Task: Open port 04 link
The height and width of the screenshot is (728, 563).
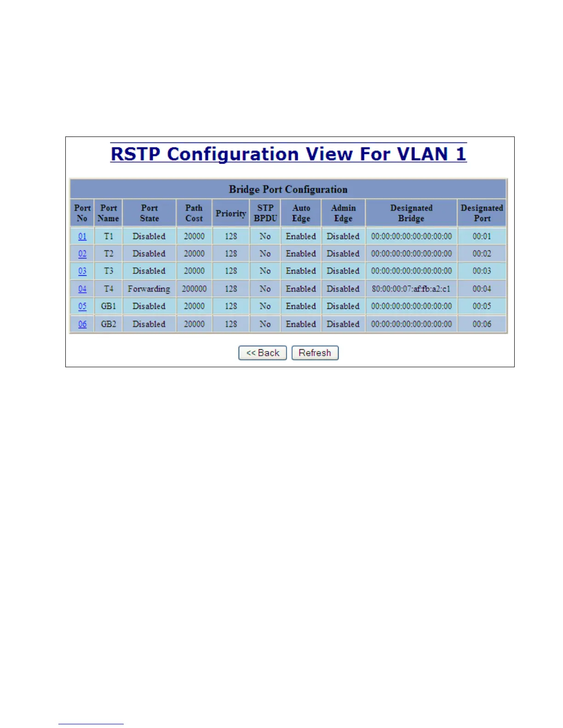Action: (82, 289)
